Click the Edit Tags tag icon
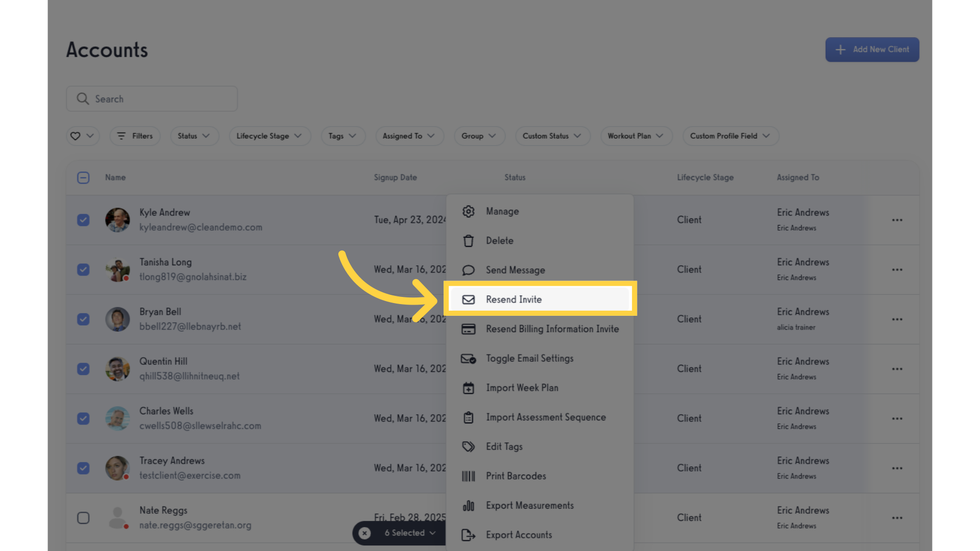 click(x=468, y=447)
